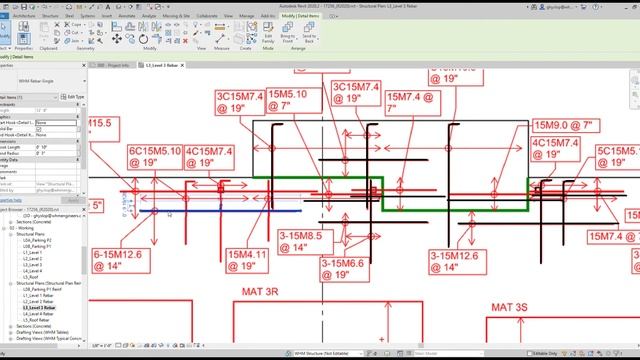This screenshot has width=640, height=360.
Task: Close the Project Browser panel
Action: point(84,209)
